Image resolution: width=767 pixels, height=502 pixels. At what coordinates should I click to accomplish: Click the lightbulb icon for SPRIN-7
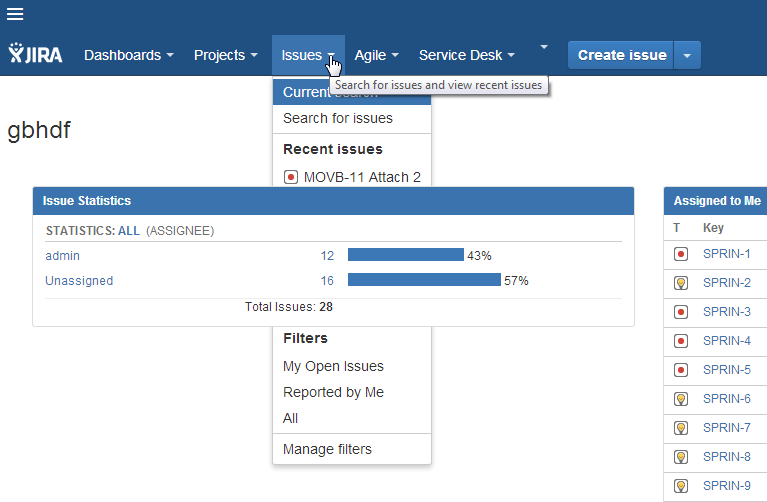(x=680, y=428)
